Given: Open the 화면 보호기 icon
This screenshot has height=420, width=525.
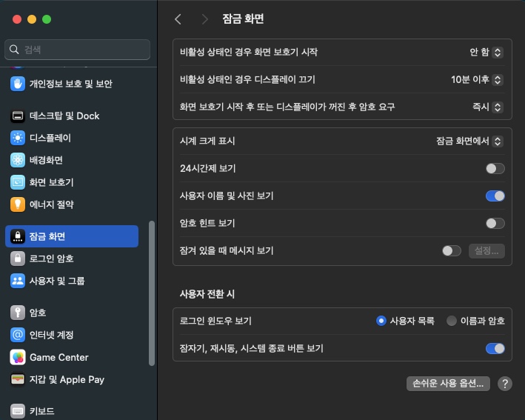Looking at the screenshot, I should coord(18,182).
